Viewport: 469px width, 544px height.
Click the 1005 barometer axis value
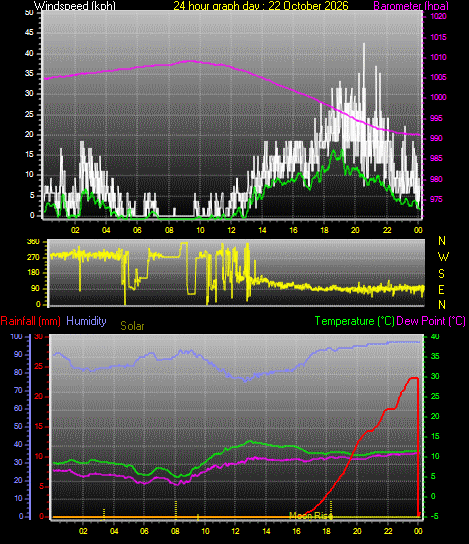pyautogui.click(x=438, y=77)
